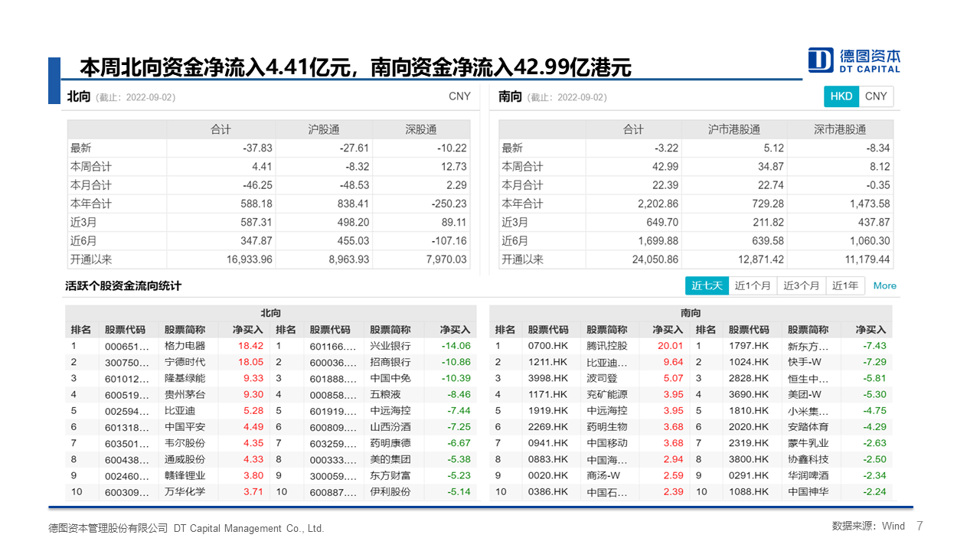Select the 近1个月 time range tab
The width and height of the screenshot is (980, 551).
(753, 285)
